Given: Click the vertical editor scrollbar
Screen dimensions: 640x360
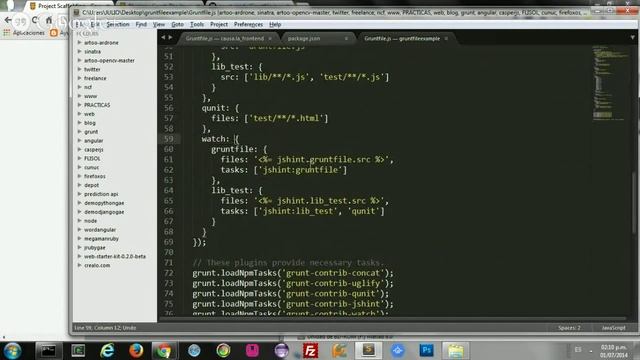Looking at the screenshot, I should click(633, 204).
